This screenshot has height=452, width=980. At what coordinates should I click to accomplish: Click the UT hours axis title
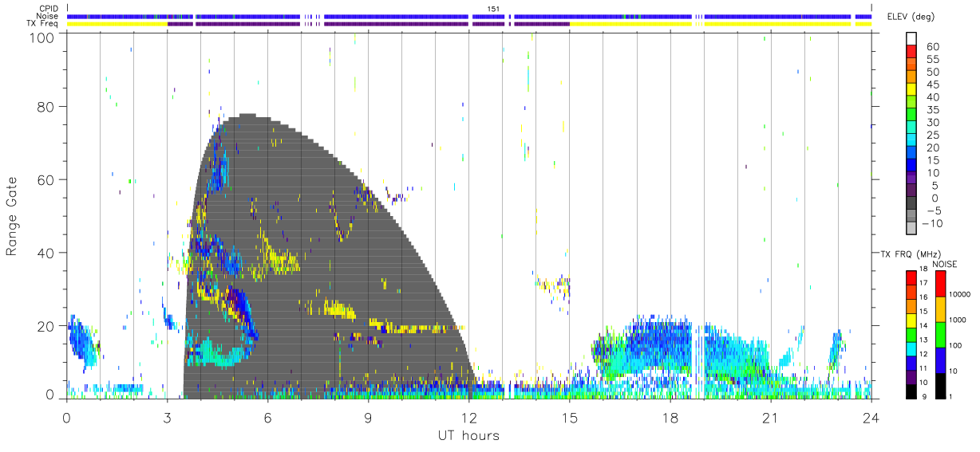coord(468,435)
